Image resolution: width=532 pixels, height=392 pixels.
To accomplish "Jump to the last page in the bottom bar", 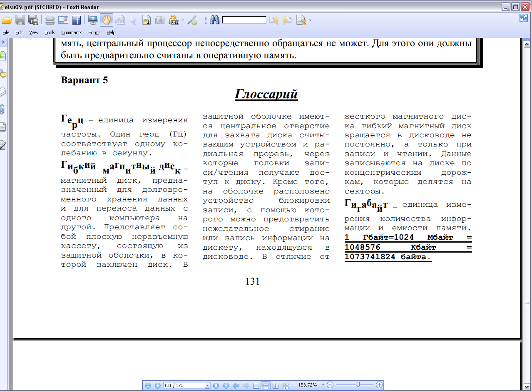I will [x=226, y=386].
